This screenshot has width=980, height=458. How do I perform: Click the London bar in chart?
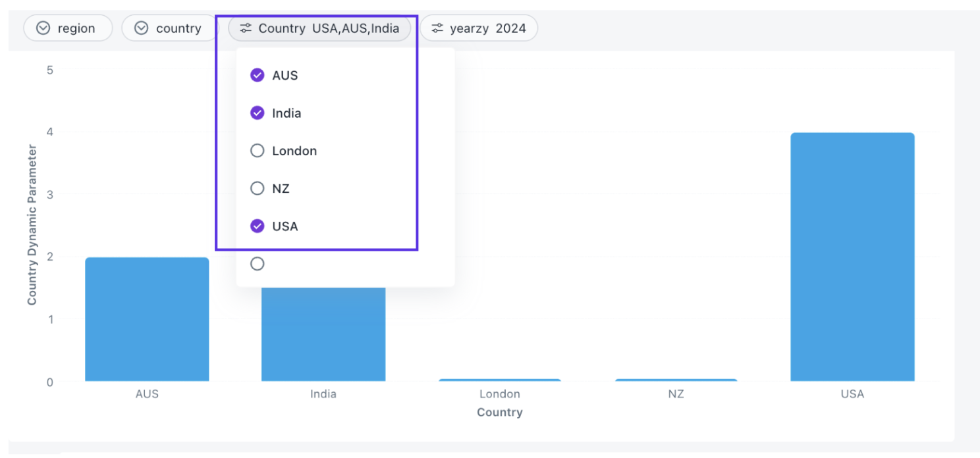[x=500, y=380]
